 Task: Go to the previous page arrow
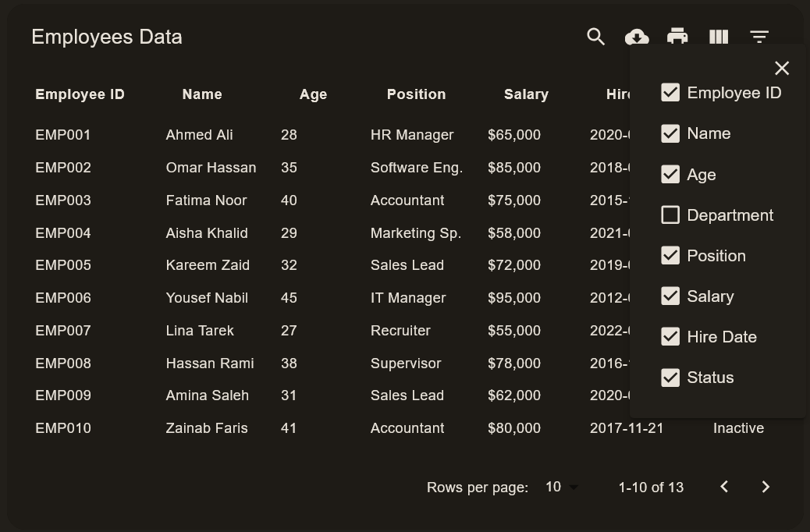(x=724, y=487)
